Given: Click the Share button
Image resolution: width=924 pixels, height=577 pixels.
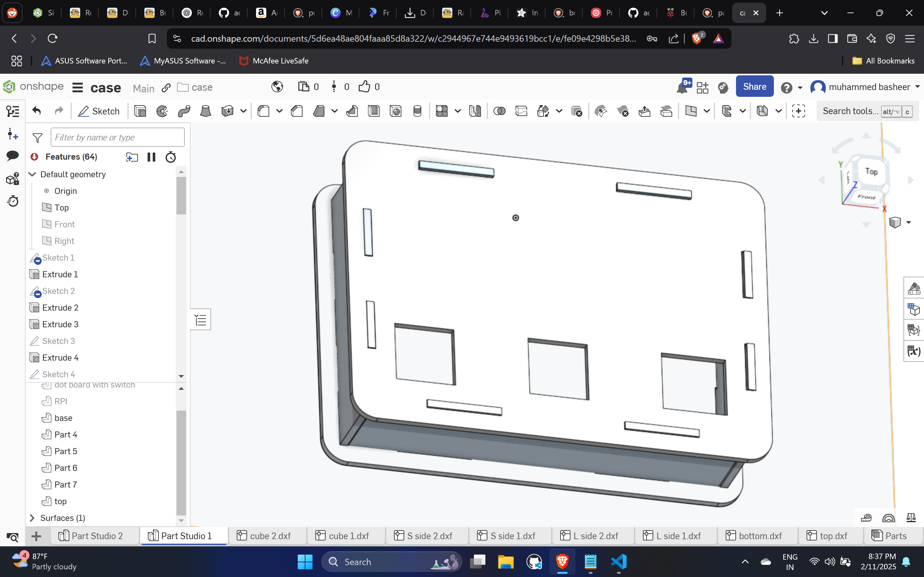Looking at the screenshot, I should (x=754, y=87).
